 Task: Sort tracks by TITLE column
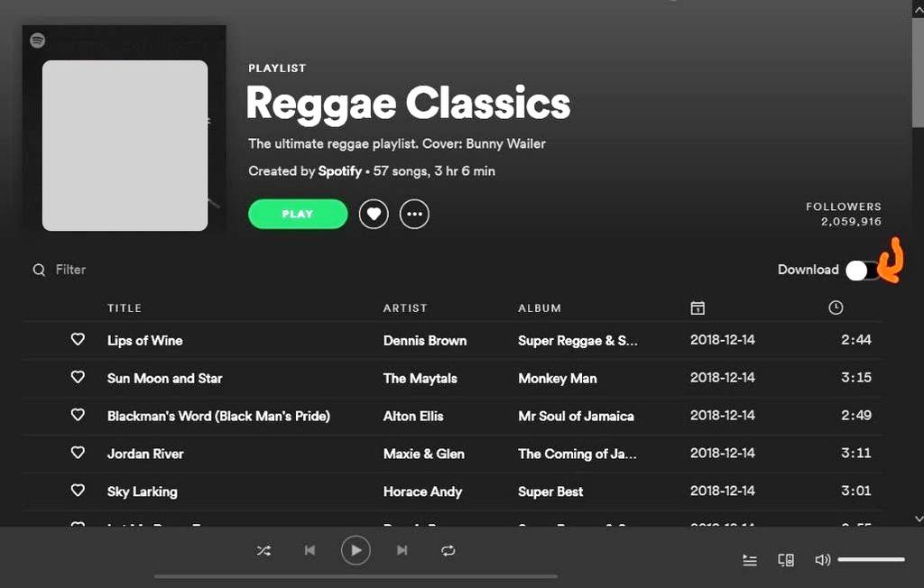coord(125,308)
